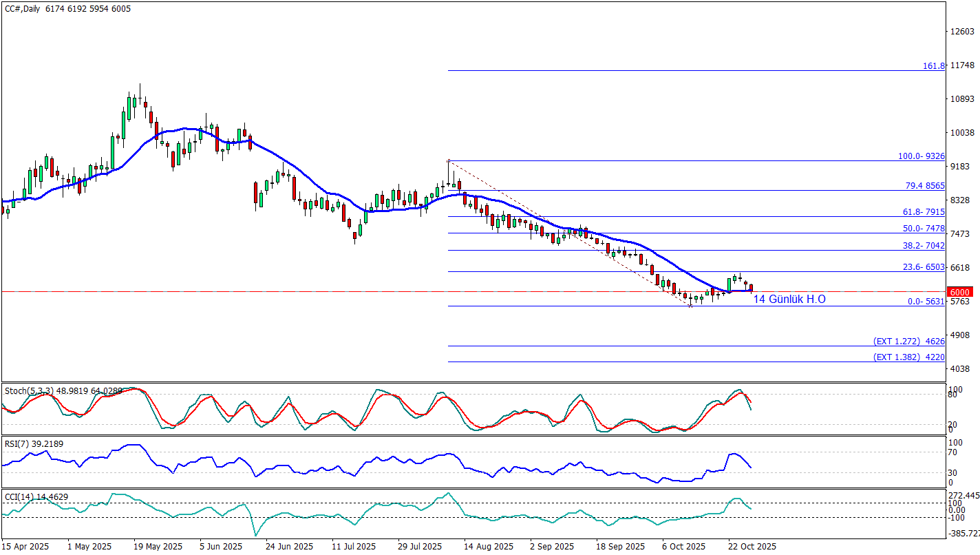Click the 0.0- 5631 base level label
This screenshot has height=555, width=980.
point(926,302)
